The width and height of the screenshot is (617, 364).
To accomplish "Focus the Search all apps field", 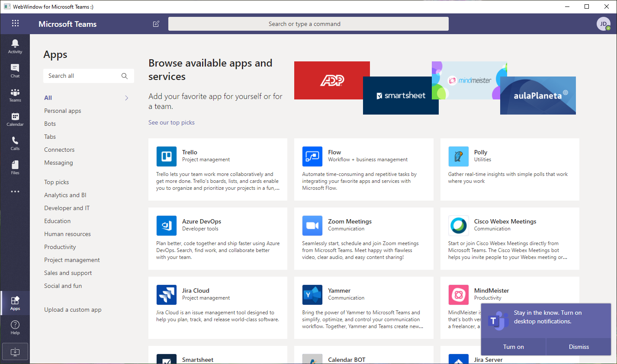I will click(89, 76).
